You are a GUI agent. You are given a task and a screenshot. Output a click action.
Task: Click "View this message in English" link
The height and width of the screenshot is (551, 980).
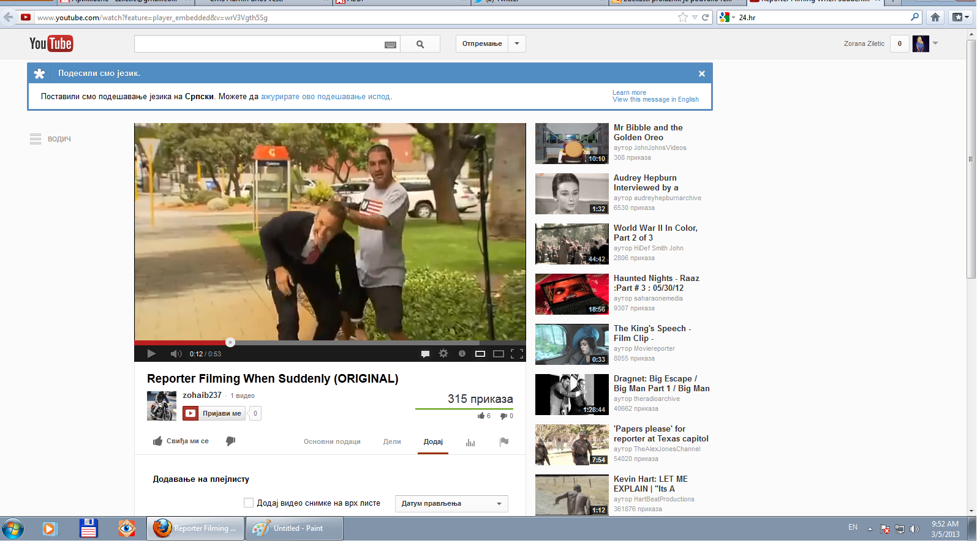[x=655, y=100]
